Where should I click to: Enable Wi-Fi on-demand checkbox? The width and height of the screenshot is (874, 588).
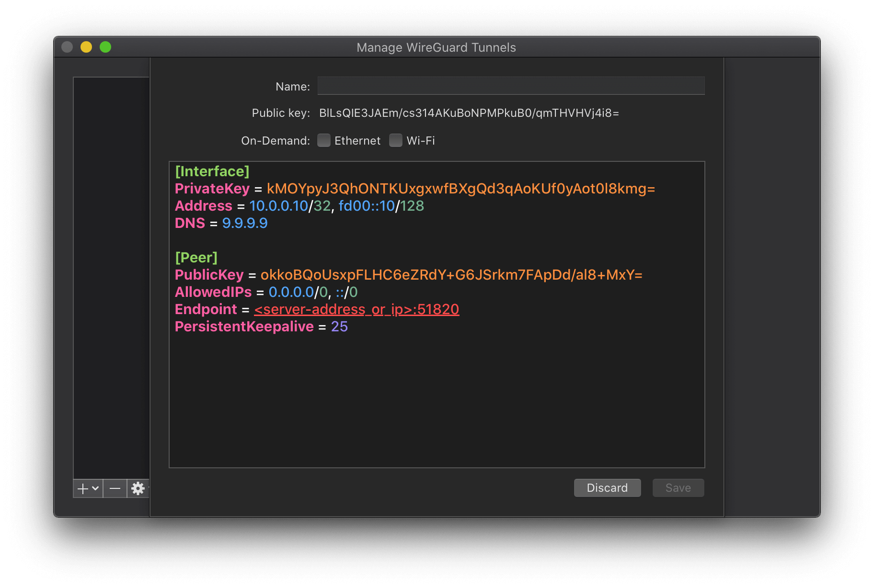[x=396, y=140]
